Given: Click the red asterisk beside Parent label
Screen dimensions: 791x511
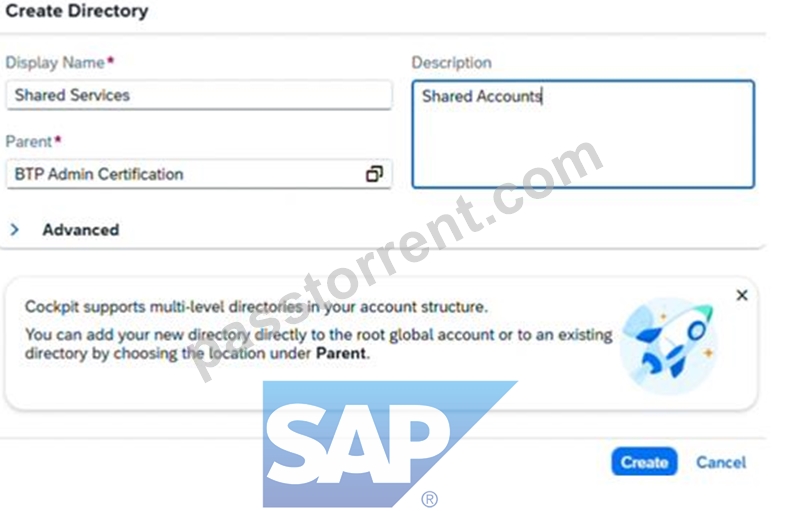Looking at the screenshot, I should pos(58,139).
